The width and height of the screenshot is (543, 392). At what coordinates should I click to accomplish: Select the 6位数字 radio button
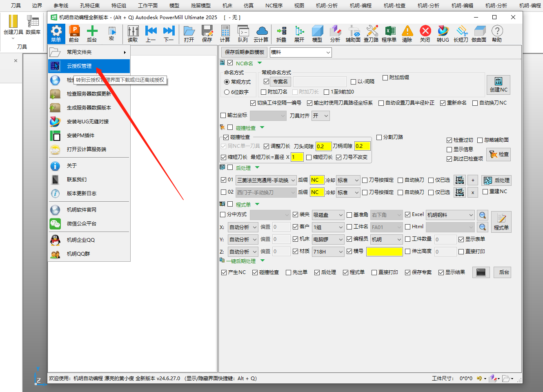(x=227, y=92)
